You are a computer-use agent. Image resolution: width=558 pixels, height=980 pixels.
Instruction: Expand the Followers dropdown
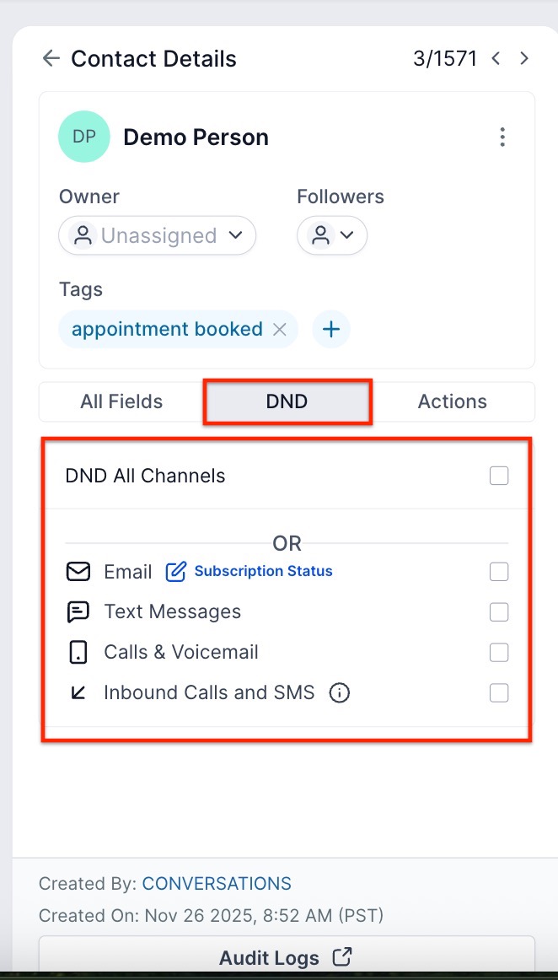click(x=331, y=236)
